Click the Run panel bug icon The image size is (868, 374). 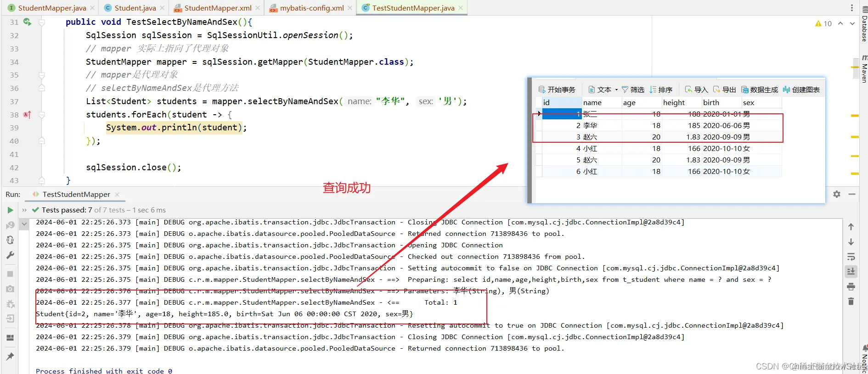pyautogui.click(x=10, y=304)
